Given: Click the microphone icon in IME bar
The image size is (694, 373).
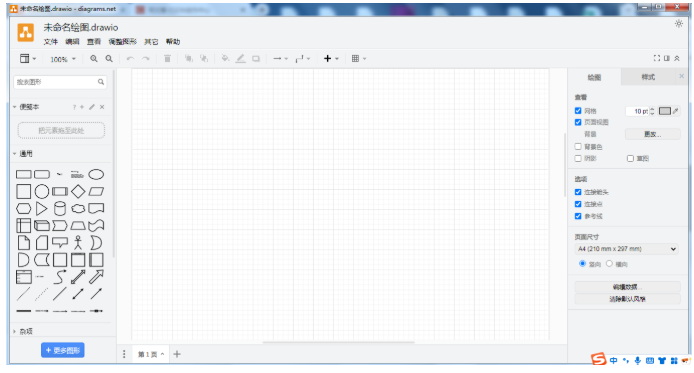Looking at the screenshot, I should pos(637,361).
